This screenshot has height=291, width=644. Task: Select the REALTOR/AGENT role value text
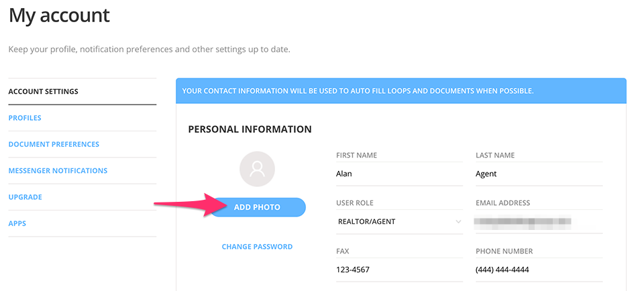tap(366, 221)
